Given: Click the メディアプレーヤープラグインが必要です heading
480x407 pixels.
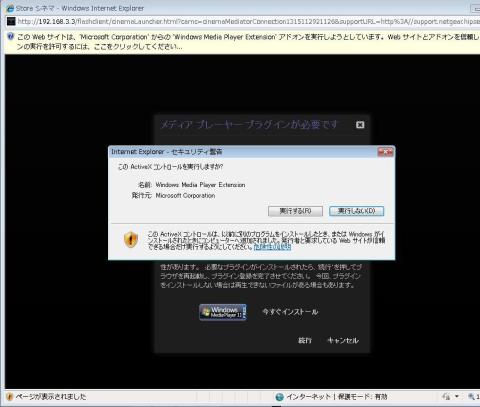Looking at the screenshot, I should point(249,125).
